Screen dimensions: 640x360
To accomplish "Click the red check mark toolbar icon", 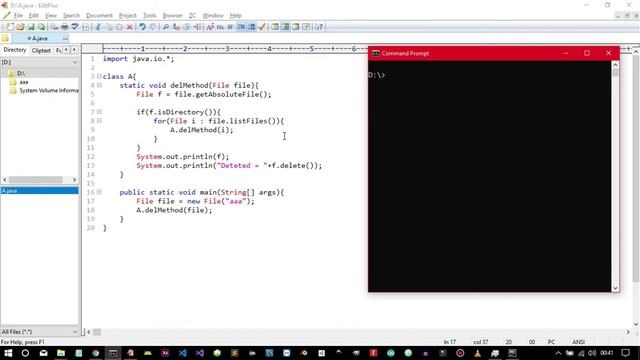I will click(x=262, y=27).
